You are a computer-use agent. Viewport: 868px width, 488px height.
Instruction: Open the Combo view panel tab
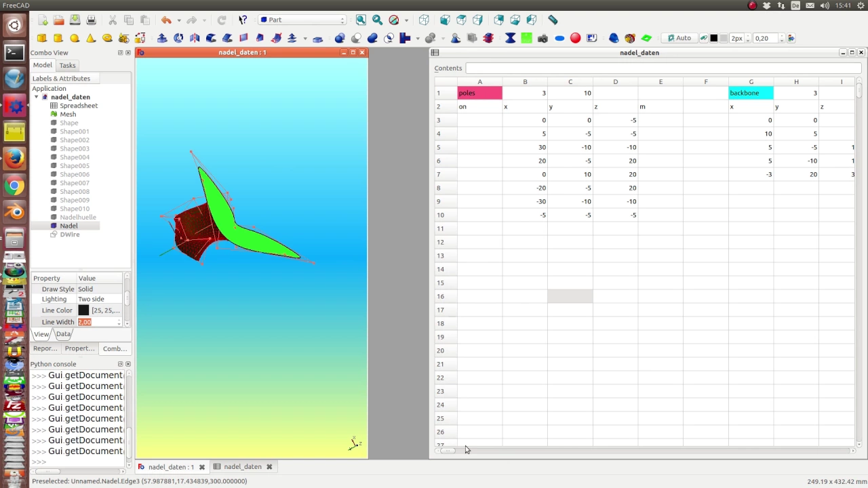(115, 348)
